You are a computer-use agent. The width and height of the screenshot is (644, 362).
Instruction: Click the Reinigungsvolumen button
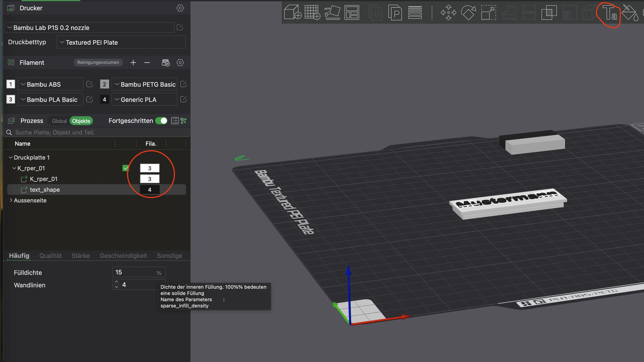click(x=98, y=63)
